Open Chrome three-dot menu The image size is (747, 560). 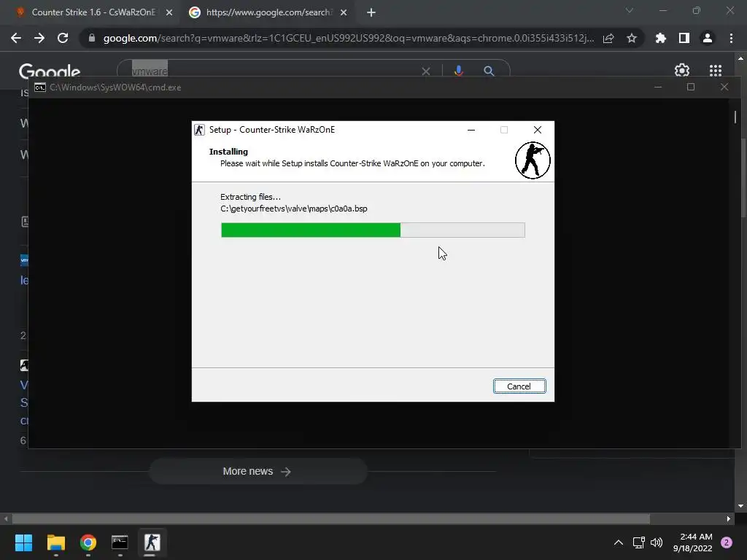click(731, 38)
